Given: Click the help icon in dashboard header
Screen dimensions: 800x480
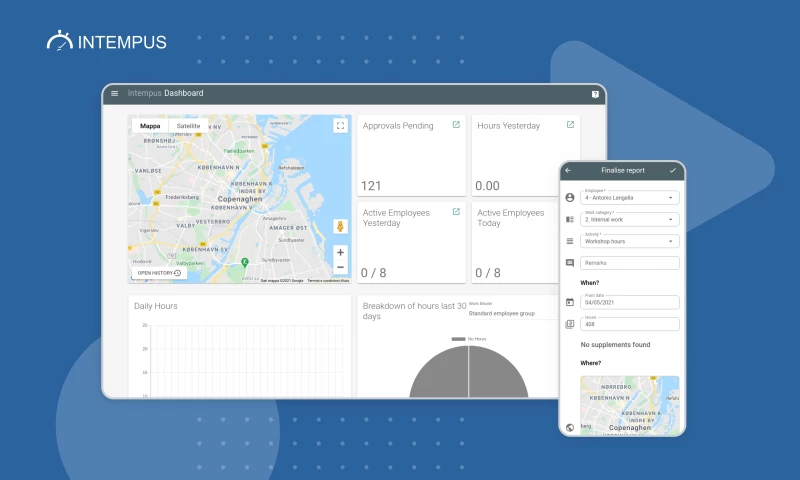Looking at the screenshot, I should click(x=595, y=94).
